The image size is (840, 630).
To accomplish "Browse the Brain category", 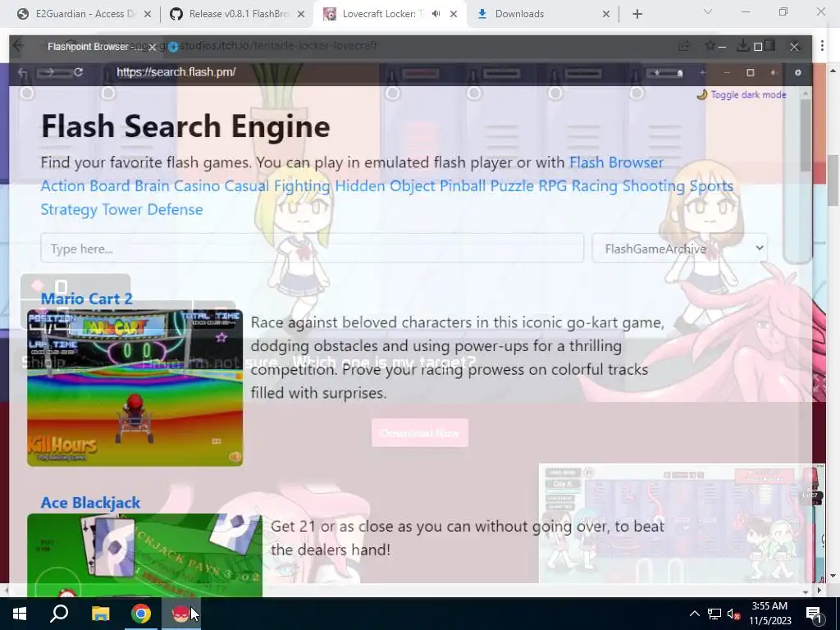I will 152,186.
